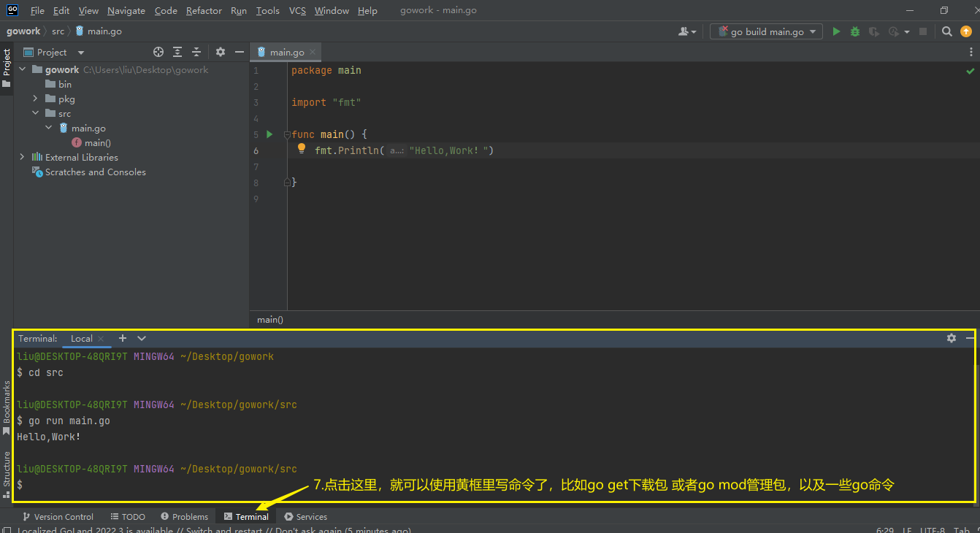Click the run gutter arrow beside func main

(269, 134)
